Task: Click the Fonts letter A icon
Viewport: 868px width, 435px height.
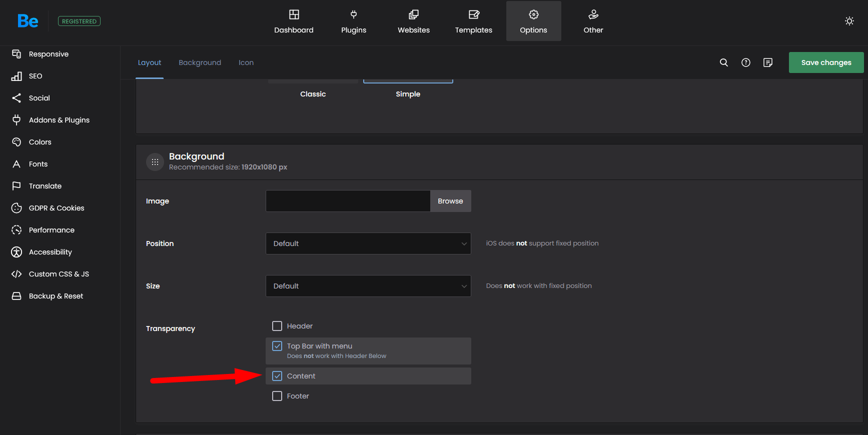Action: click(17, 164)
